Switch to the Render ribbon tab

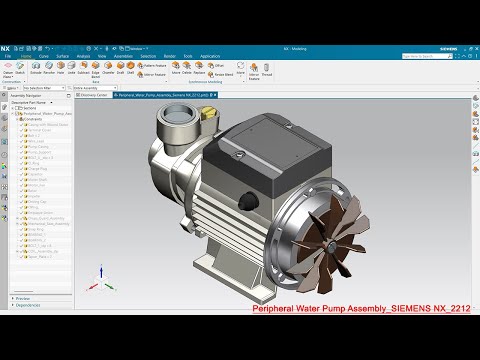170,56
